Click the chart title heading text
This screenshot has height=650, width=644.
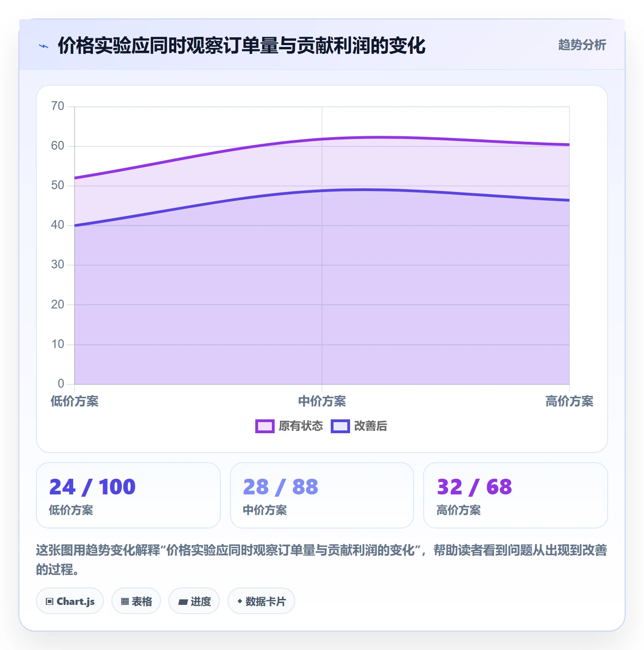coord(241,46)
